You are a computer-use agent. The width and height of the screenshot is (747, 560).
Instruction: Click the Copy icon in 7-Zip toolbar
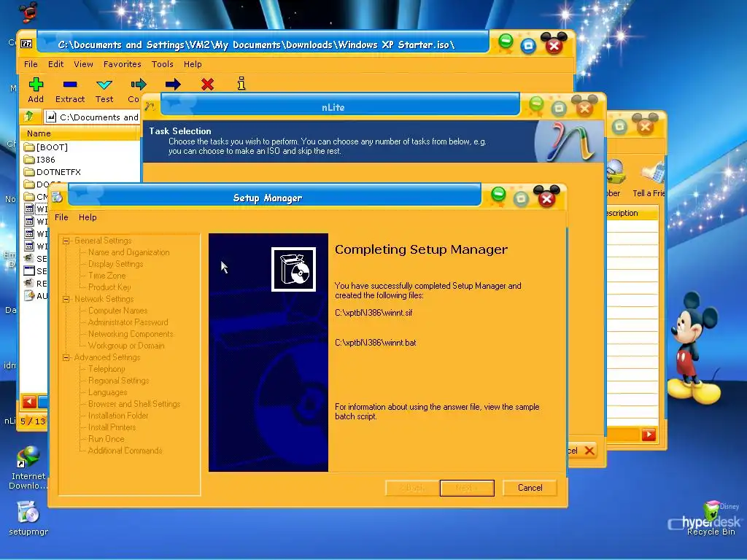coord(138,85)
